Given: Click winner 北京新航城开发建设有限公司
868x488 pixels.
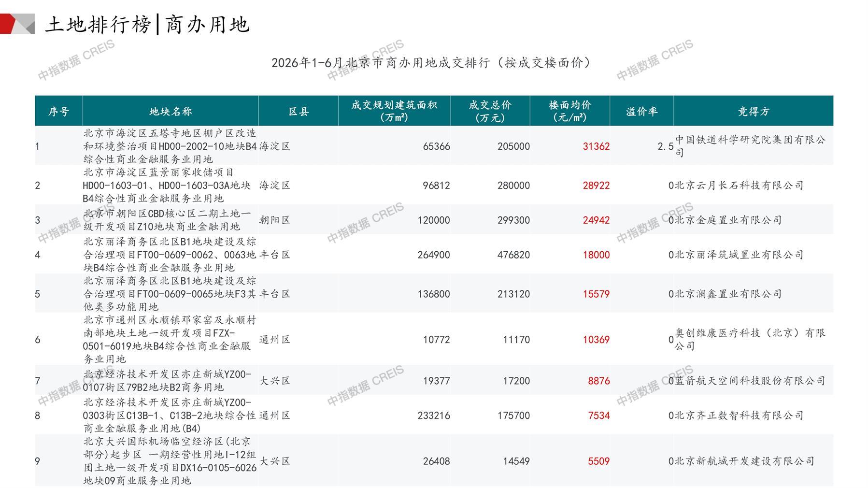Looking at the screenshot, I should 744,461.
